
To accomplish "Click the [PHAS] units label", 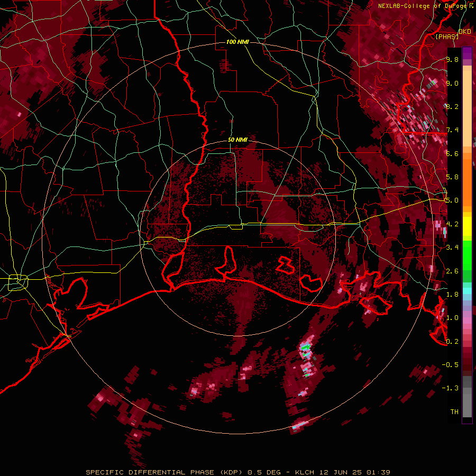I will point(447,36).
